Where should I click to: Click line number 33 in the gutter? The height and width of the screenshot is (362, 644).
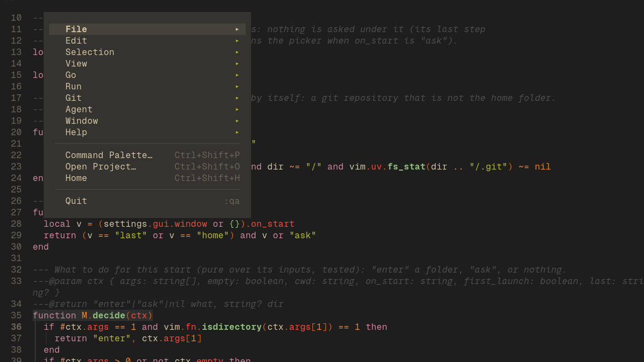(16, 281)
